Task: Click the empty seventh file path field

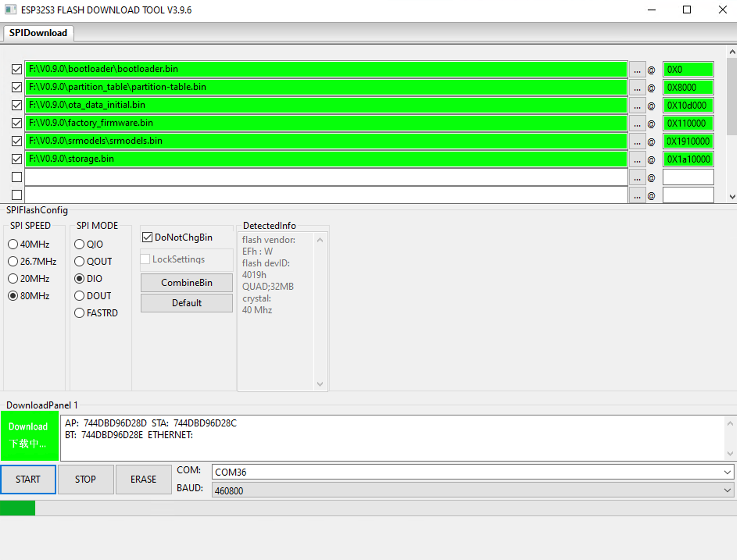Action: point(326,177)
